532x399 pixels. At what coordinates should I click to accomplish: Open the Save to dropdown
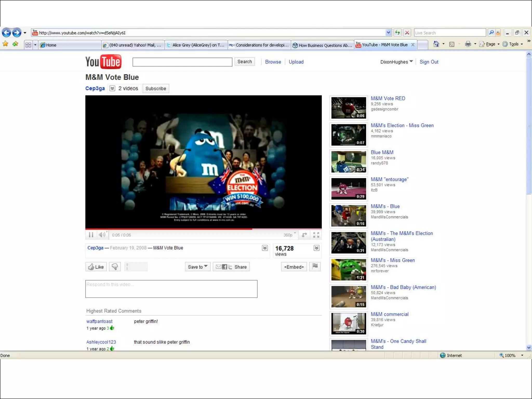(x=197, y=267)
